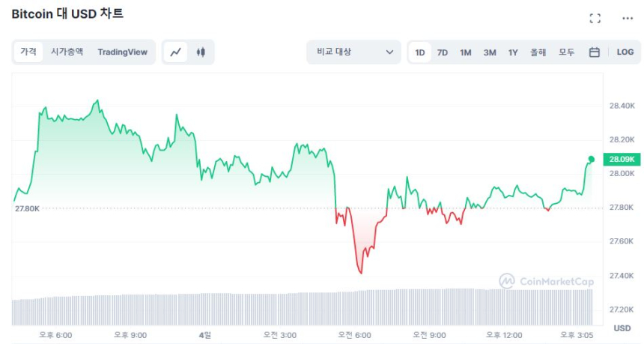Open the calendar date range picker
Image resolution: width=644 pixels, height=344 pixels.
(x=594, y=52)
